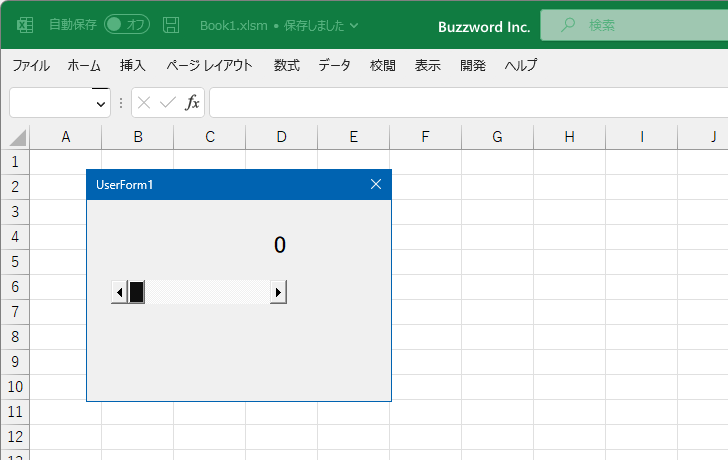Click the black scrollbar thumb in UserForm1
Viewport: 728px width, 460px height.
[136, 292]
